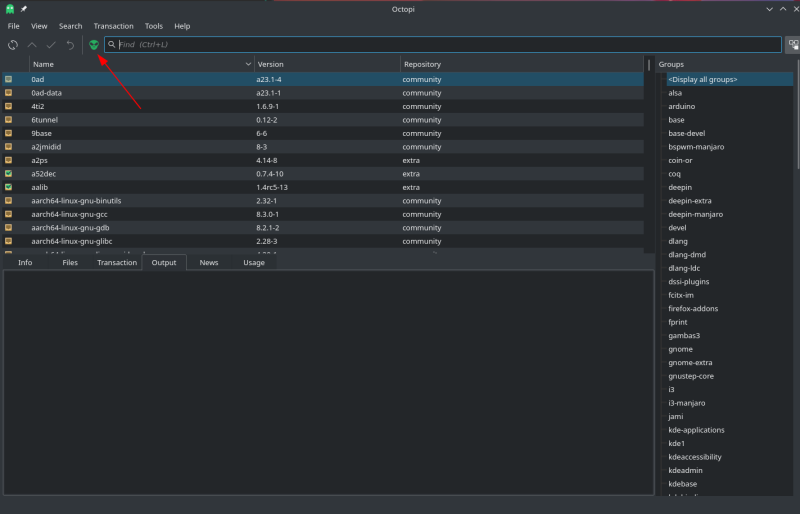Sort by the Name column header
Viewport: 800px width, 514px height.
pos(141,64)
